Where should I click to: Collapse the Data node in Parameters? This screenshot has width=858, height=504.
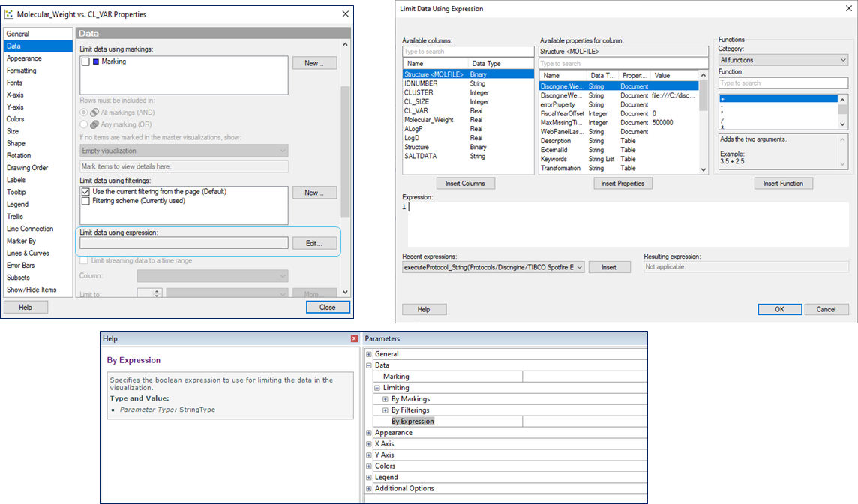369,365
